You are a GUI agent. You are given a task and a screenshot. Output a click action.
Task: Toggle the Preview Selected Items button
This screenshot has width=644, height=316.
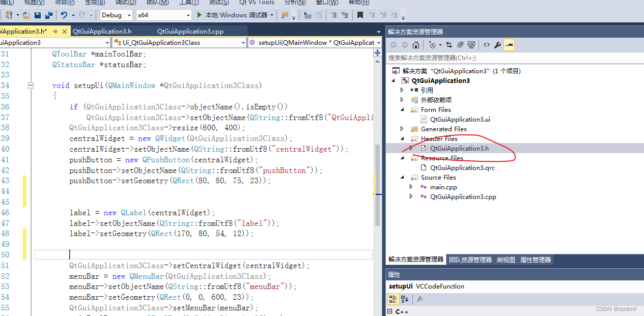509,45
